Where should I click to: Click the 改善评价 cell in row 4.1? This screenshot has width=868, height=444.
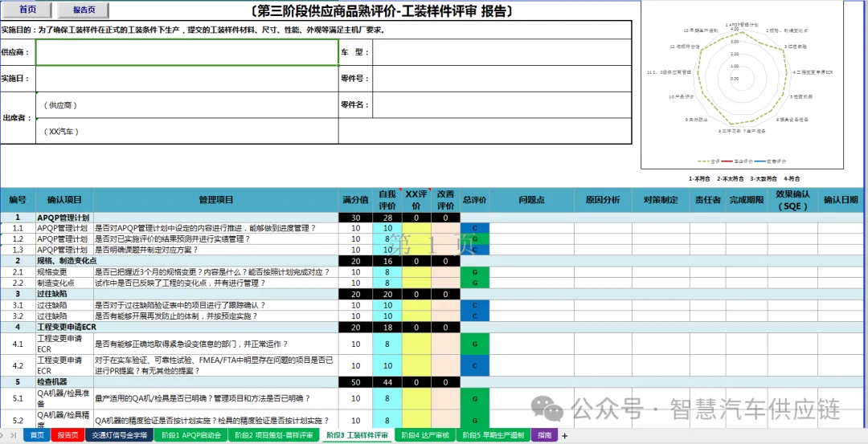[445, 344]
